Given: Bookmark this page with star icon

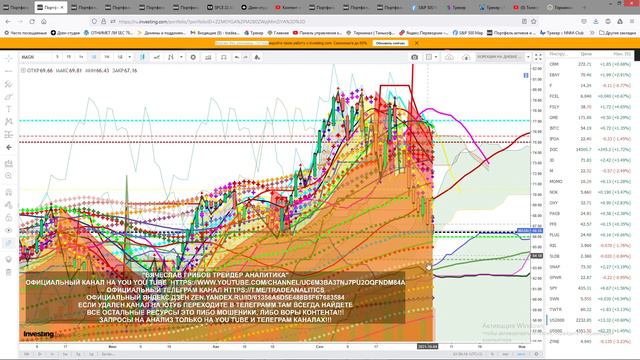Looking at the screenshot, I should [533, 21].
